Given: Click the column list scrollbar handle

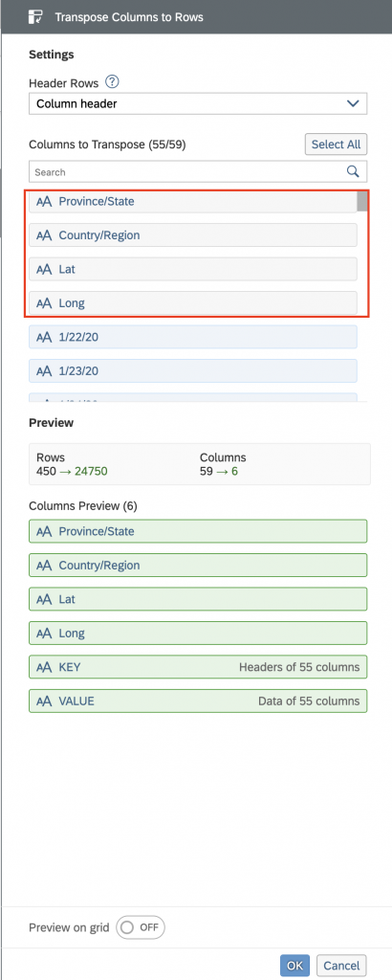Looking at the screenshot, I should click(362, 201).
